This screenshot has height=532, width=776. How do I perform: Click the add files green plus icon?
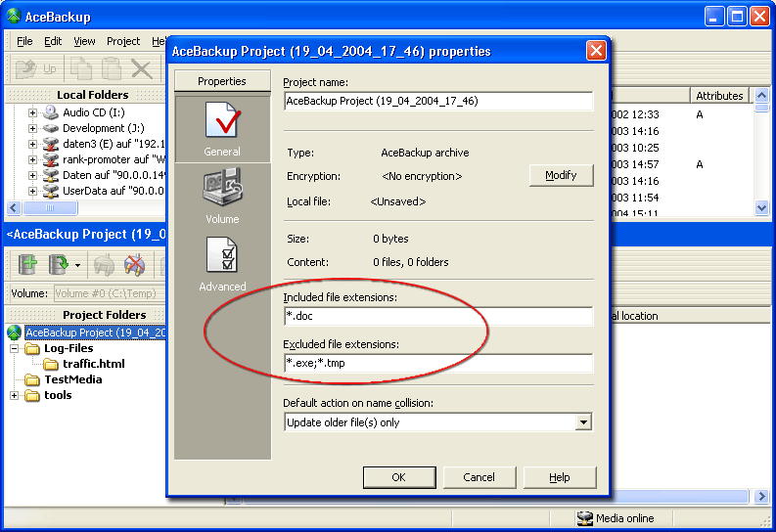pyautogui.click(x=27, y=264)
